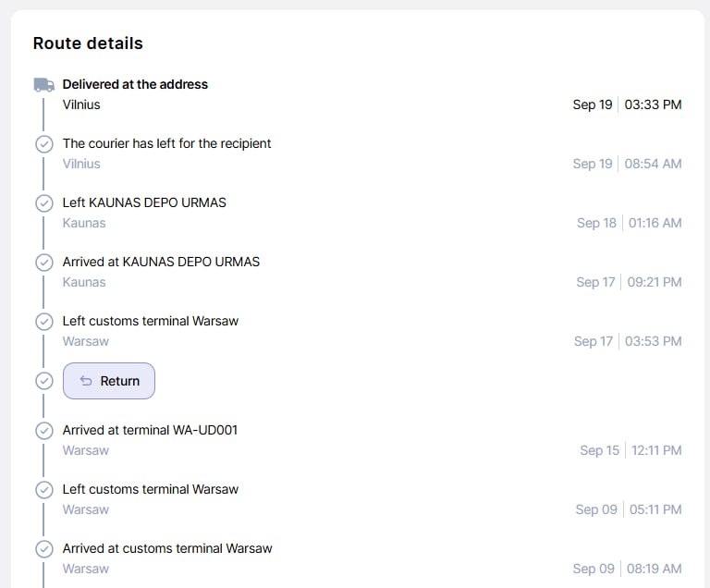Select the Arrived at KAUNAS DEPO URMAS entry
The image size is (710, 588).
point(161,262)
